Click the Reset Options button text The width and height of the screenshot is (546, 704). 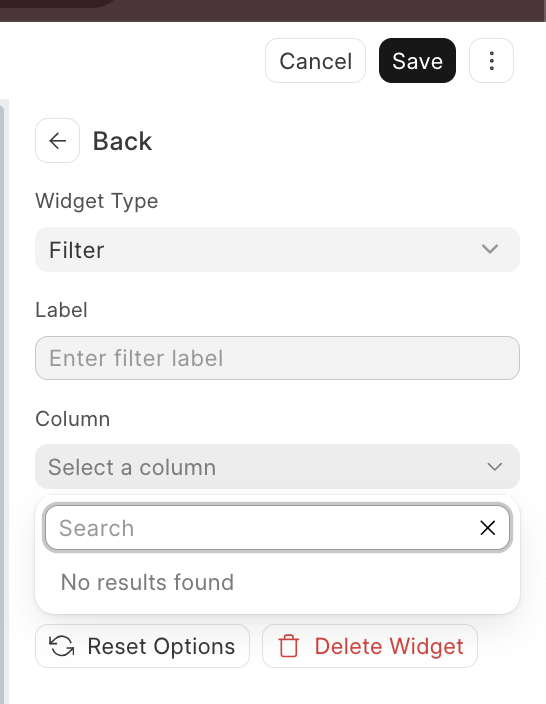tap(161, 647)
